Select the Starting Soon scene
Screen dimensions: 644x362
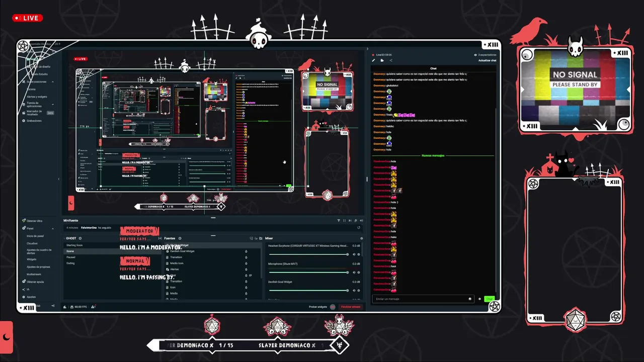112,245
